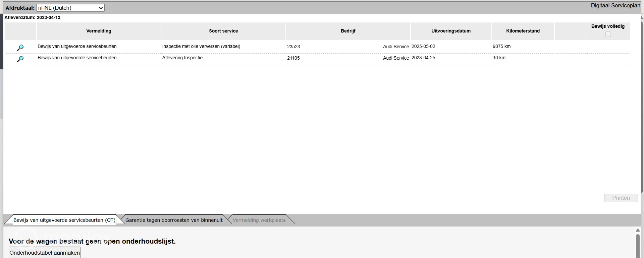Select the Bewijs van uitgevoerde servicebeurten (OT) tab
Viewport: 644px width, 258px height.
[x=64, y=220]
